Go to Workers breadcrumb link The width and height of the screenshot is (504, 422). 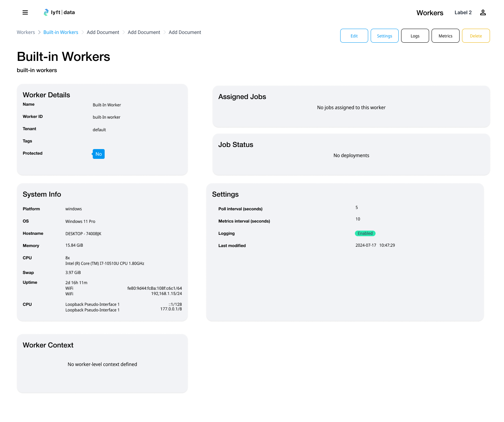pos(26,32)
